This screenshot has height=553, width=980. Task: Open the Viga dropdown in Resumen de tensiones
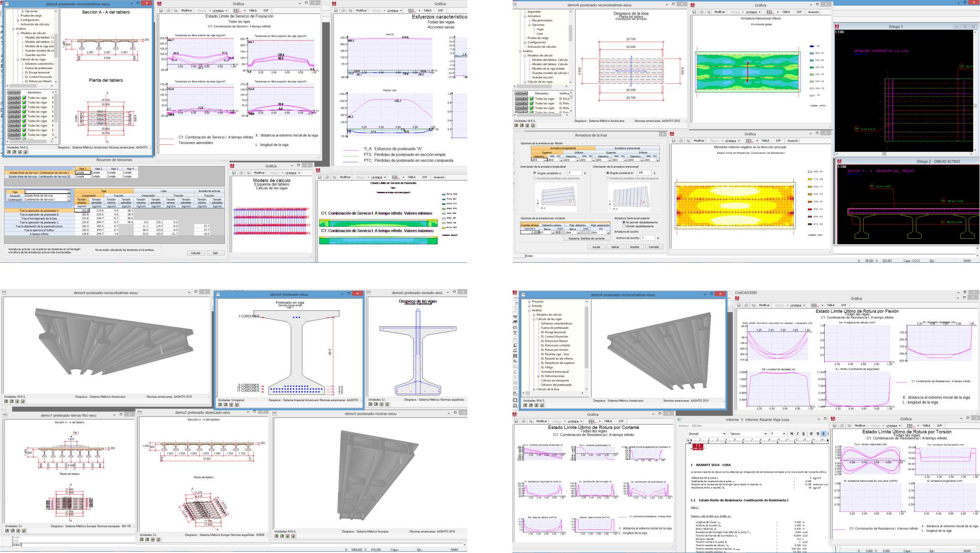click(69, 192)
